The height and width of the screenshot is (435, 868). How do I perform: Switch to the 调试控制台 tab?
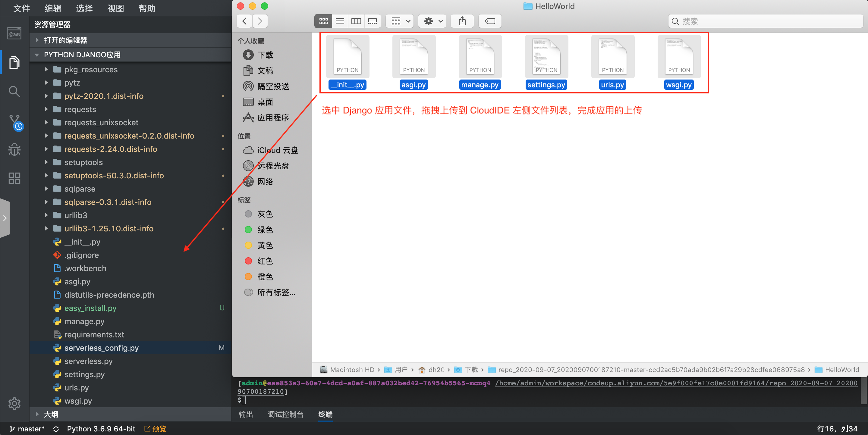click(x=285, y=414)
